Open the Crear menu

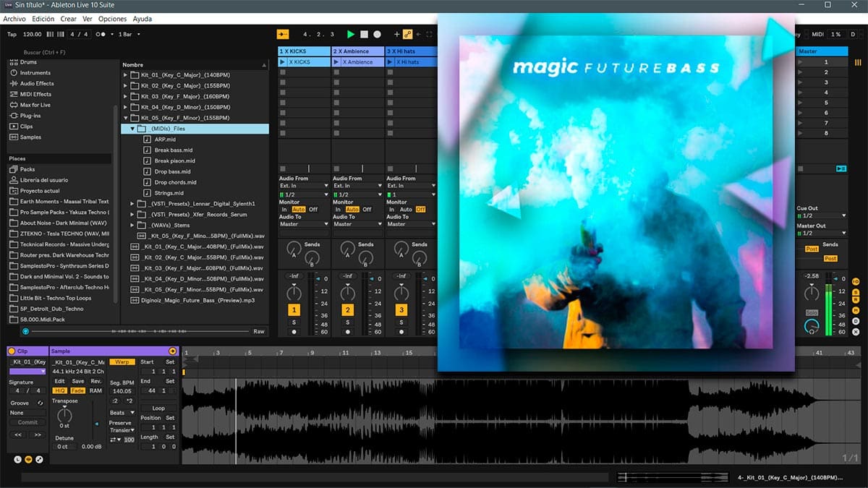tap(69, 19)
